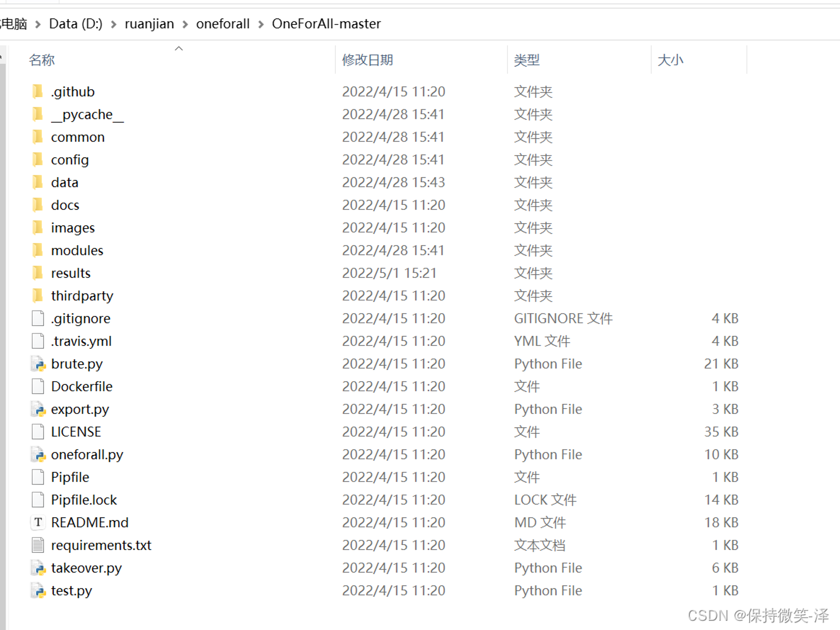Image resolution: width=840 pixels, height=630 pixels.
Task: Select the file name requirements.txt
Action: [x=101, y=545]
